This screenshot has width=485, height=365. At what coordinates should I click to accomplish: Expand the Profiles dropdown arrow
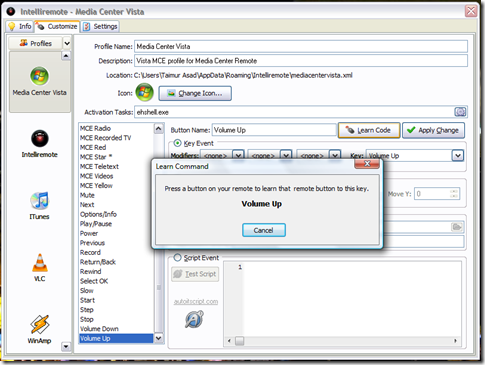[x=67, y=43]
